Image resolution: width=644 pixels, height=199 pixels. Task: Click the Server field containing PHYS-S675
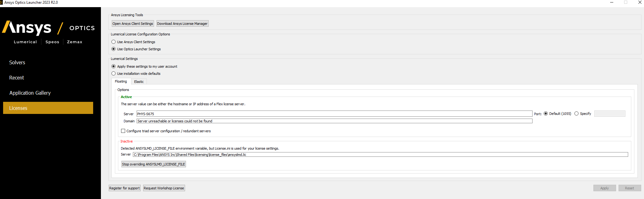click(x=334, y=114)
